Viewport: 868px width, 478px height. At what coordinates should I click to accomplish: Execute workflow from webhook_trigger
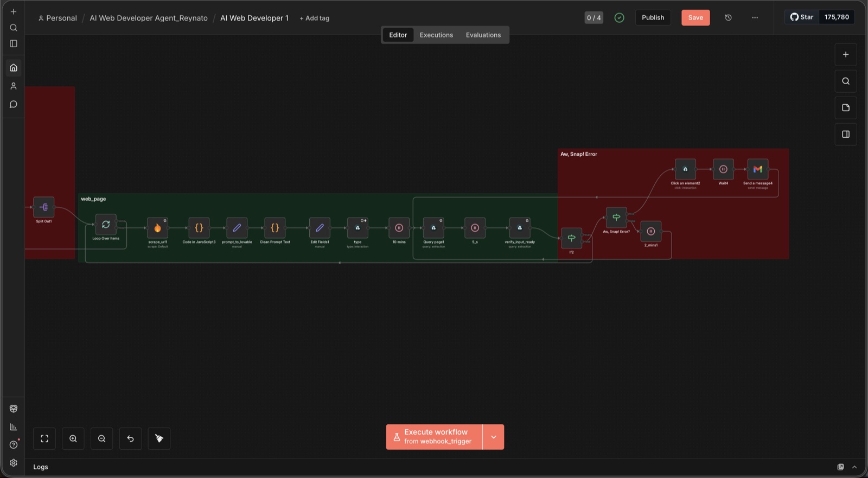pyautogui.click(x=435, y=437)
